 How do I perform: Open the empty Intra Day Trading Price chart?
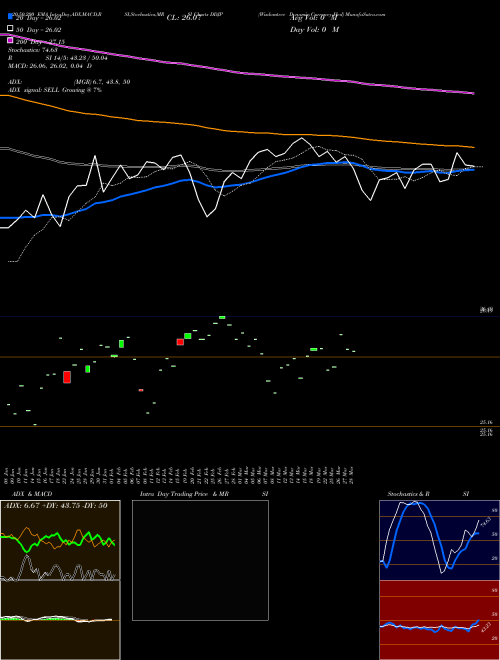[x=200, y=560]
